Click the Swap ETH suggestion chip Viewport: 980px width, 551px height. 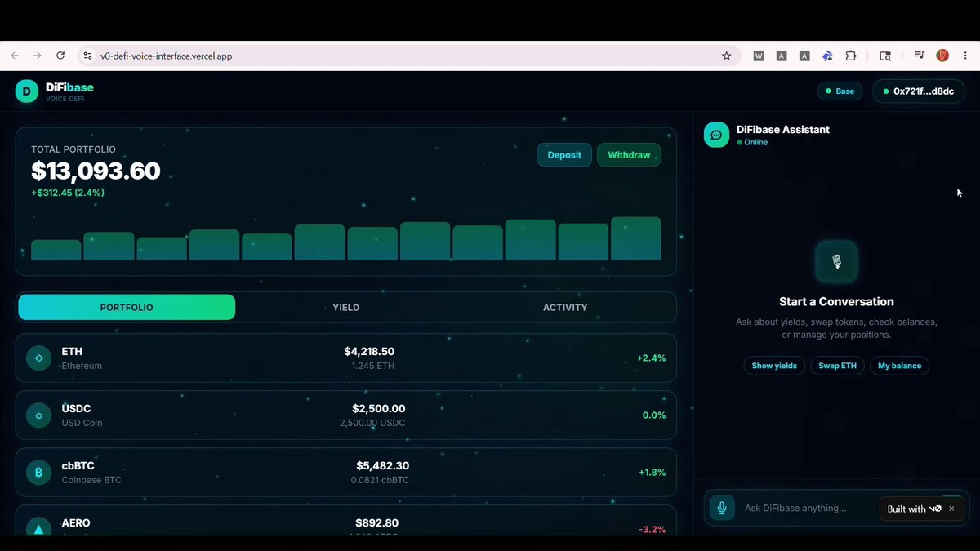click(x=837, y=366)
